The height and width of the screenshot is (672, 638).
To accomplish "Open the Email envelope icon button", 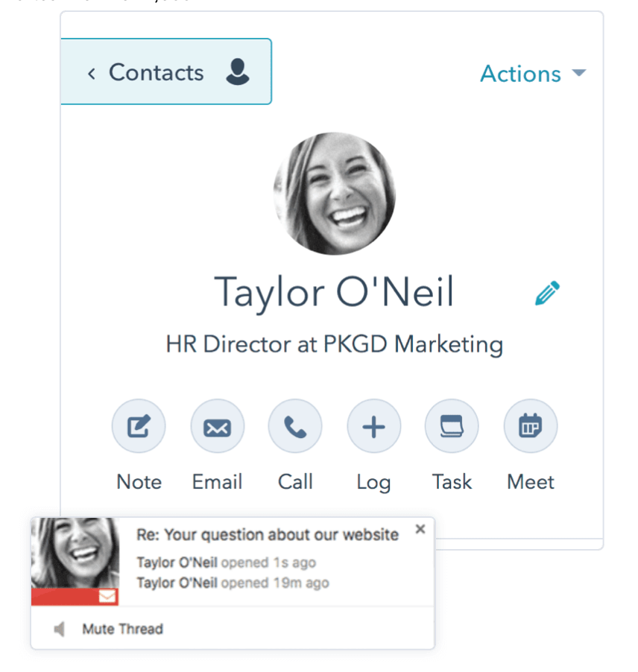I will pos(218,426).
